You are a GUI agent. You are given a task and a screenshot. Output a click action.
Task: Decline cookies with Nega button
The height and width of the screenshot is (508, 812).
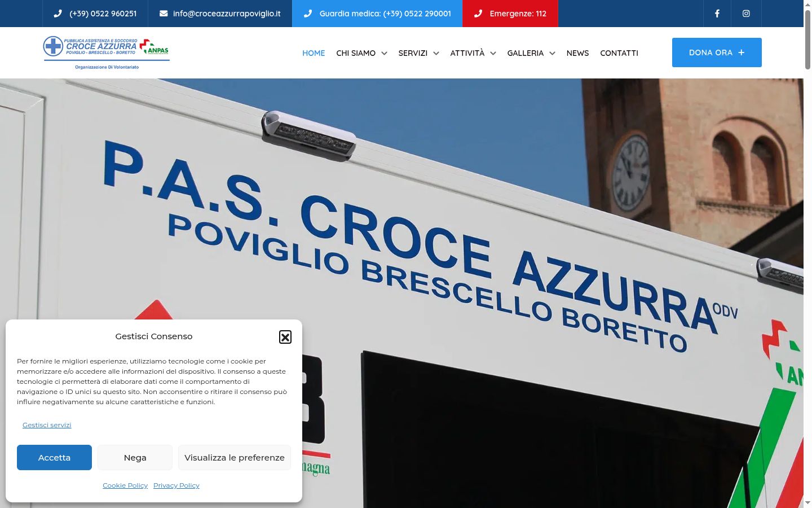(135, 457)
